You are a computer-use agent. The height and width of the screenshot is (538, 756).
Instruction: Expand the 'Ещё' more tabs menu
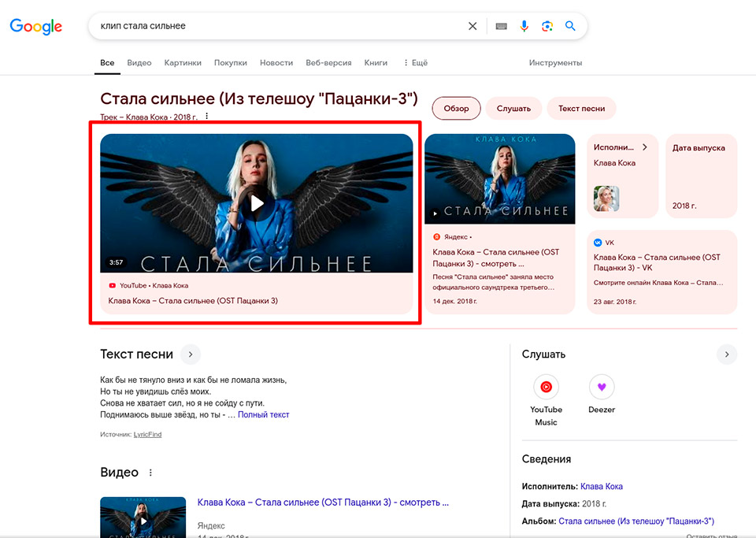416,63
